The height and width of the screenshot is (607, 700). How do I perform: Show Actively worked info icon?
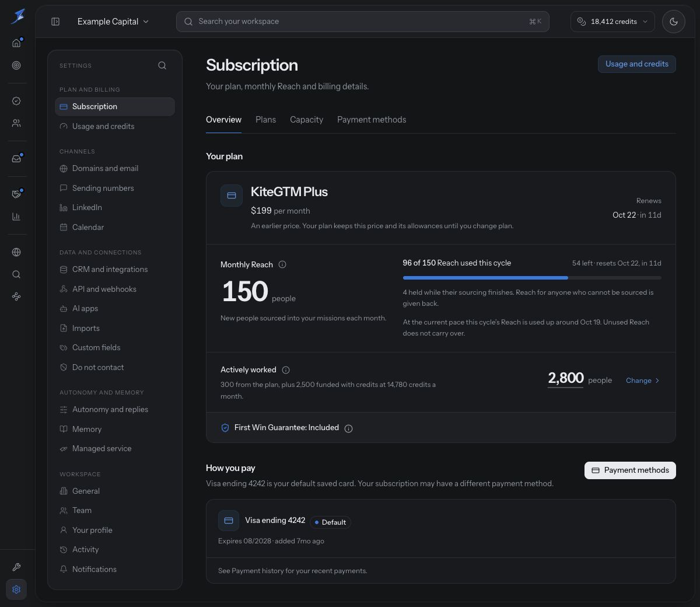[286, 370]
